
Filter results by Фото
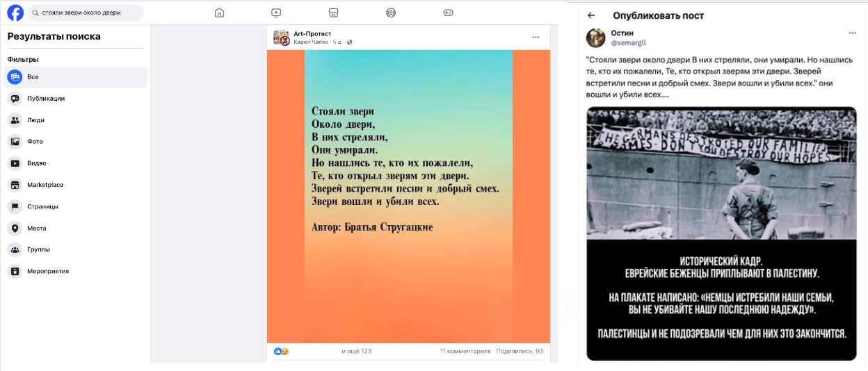(77, 142)
